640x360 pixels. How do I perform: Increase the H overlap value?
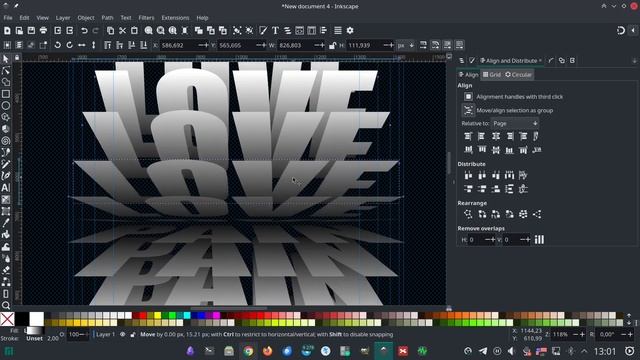[493, 240]
